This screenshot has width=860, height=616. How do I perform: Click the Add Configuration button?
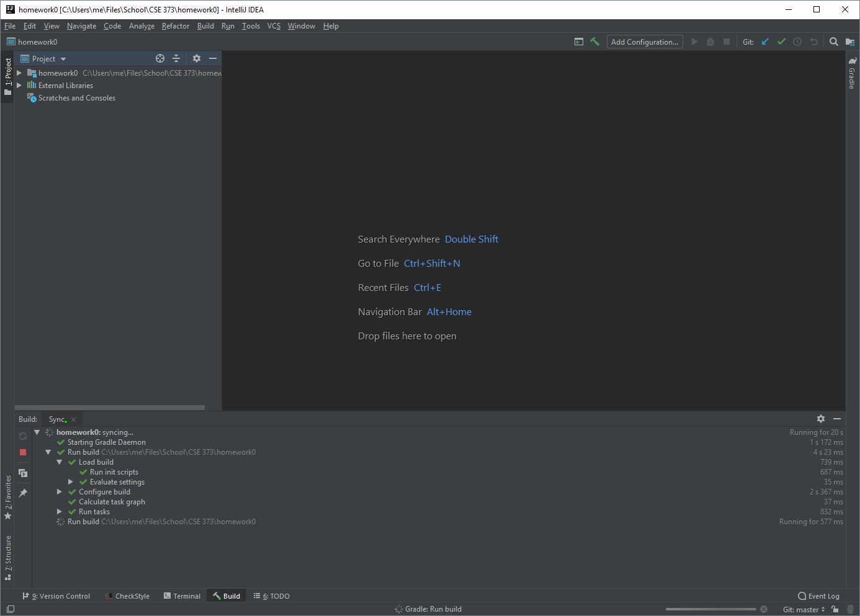[645, 42]
